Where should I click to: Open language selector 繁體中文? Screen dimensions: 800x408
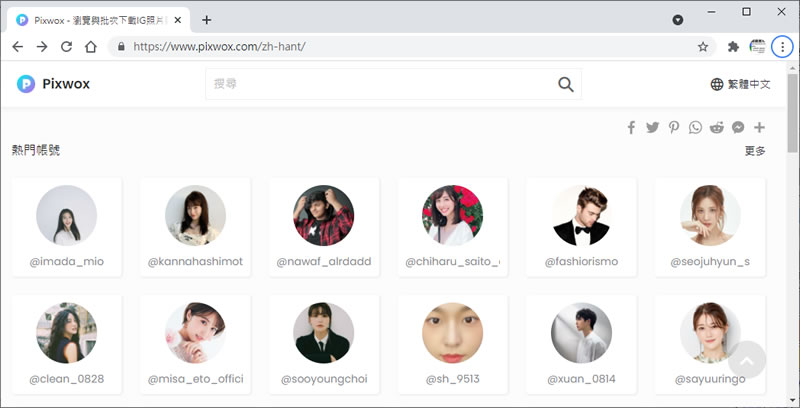click(x=740, y=84)
